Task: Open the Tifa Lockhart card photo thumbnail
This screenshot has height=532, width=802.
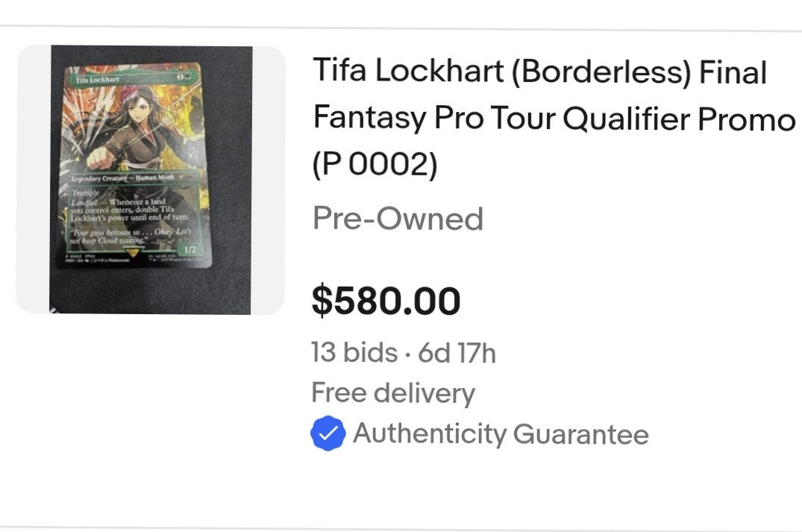Action: [x=151, y=180]
